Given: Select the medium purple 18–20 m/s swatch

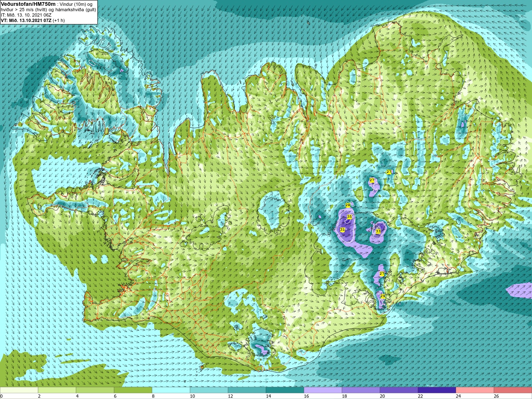Looking at the screenshot, I should click(361, 390).
